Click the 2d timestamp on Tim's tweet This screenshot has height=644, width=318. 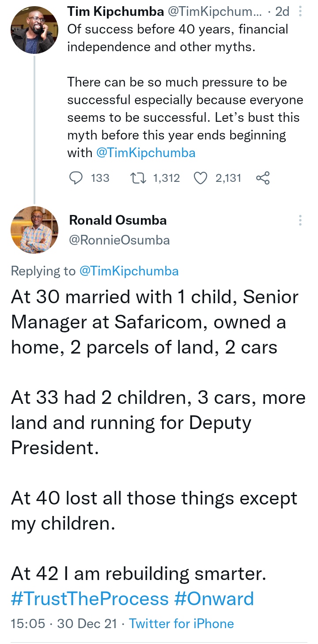pyautogui.click(x=282, y=12)
